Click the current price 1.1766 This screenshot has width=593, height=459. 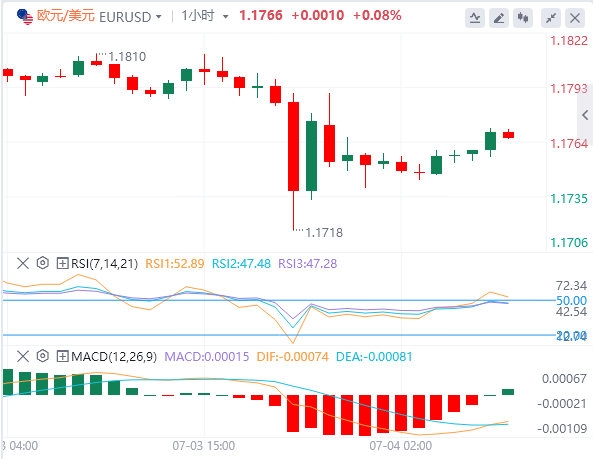click(261, 16)
